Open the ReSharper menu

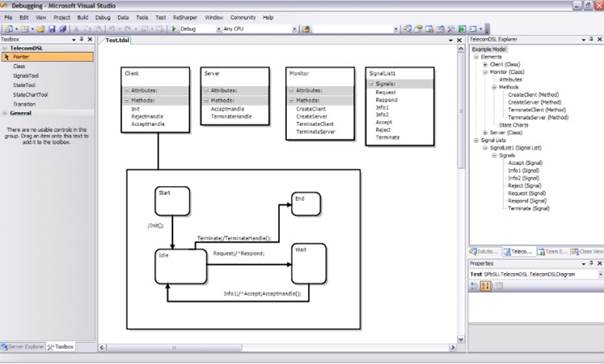click(185, 18)
